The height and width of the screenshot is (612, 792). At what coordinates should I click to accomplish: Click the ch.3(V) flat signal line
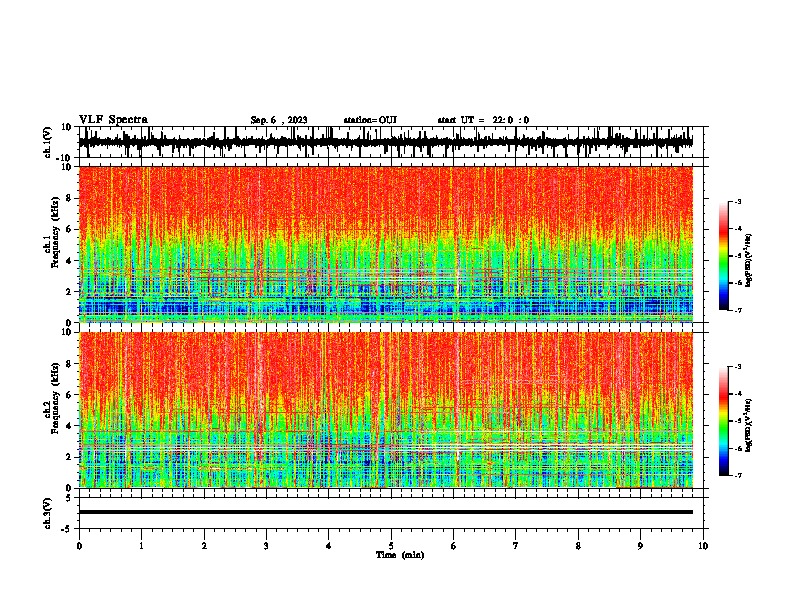coord(386,512)
